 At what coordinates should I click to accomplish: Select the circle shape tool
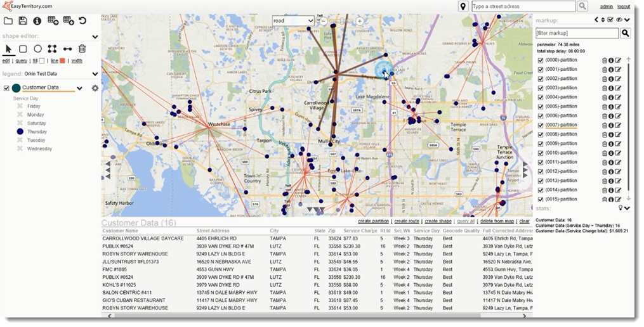tap(38, 49)
